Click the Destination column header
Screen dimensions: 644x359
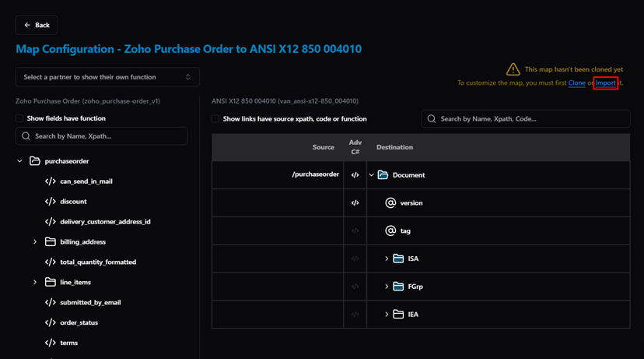(x=394, y=147)
